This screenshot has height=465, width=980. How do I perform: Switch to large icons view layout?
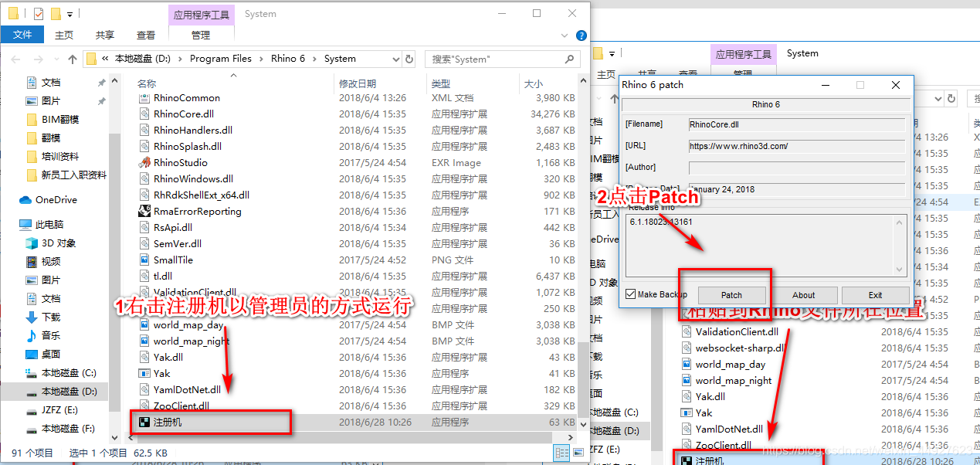(577, 453)
